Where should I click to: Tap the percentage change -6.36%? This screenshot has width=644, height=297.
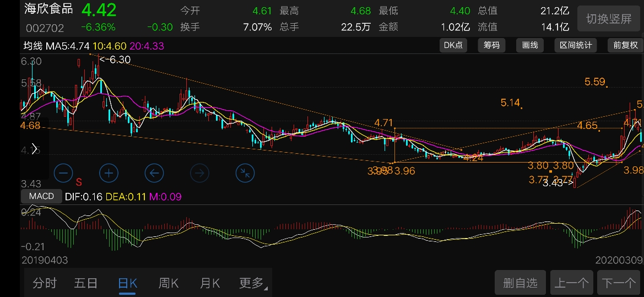point(98,27)
